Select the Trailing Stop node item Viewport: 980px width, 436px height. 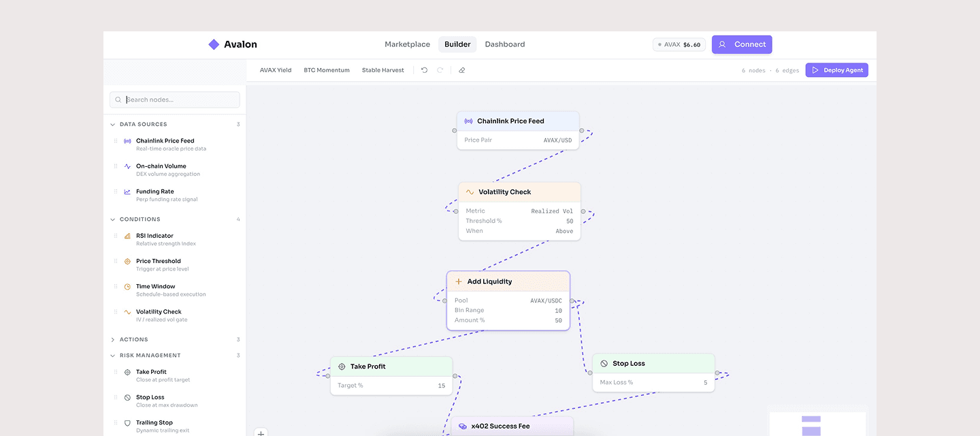coord(175,426)
